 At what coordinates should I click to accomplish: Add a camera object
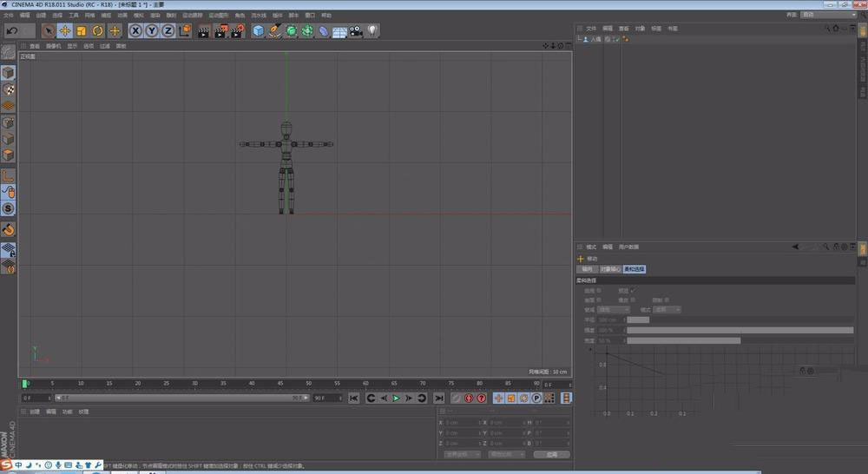tap(356, 31)
